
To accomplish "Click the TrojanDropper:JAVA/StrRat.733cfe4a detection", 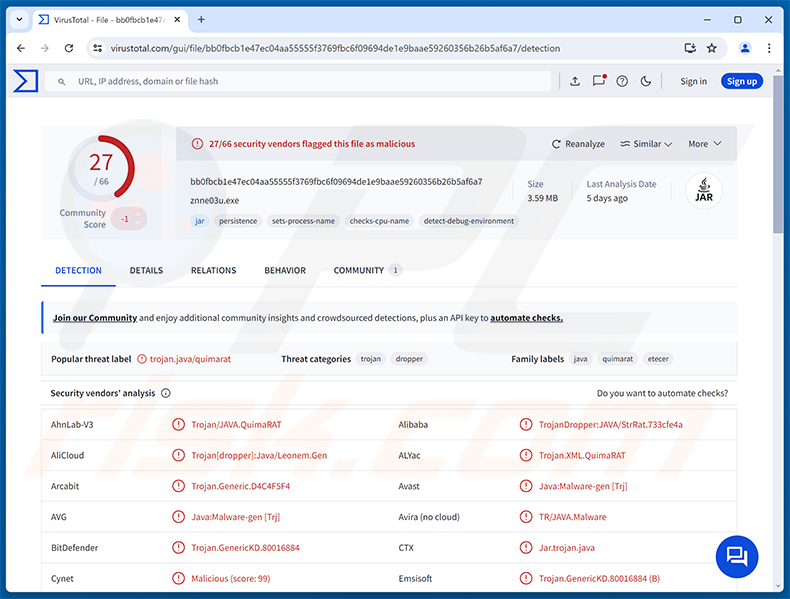I will tap(611, 425).
